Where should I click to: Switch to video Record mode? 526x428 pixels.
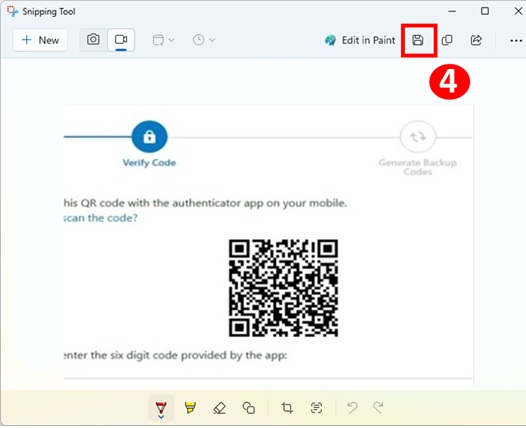[x=121, y=40]
